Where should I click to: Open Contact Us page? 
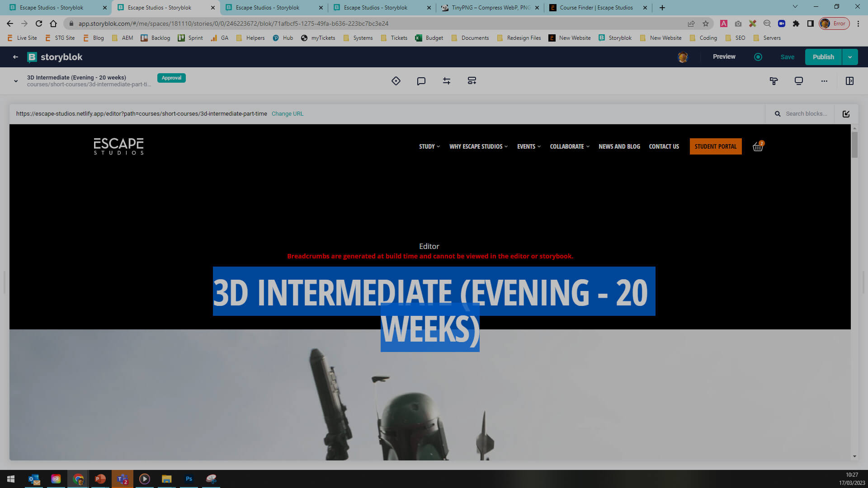pyautogui.click(x=664, y=146)
